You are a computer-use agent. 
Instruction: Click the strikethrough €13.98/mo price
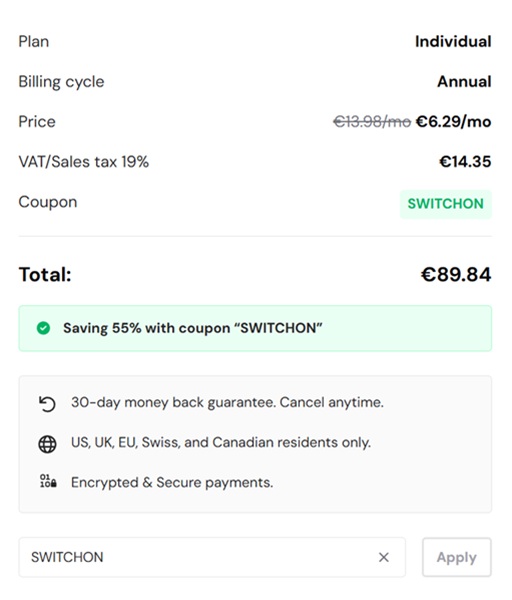coord(372,122)
